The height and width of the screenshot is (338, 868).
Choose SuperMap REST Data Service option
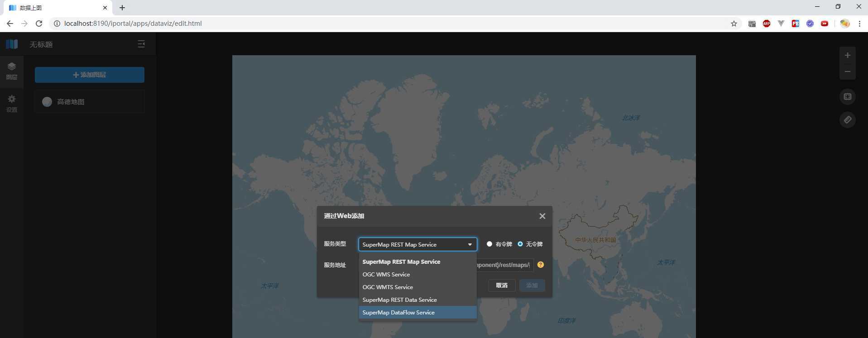pos(417,300)
